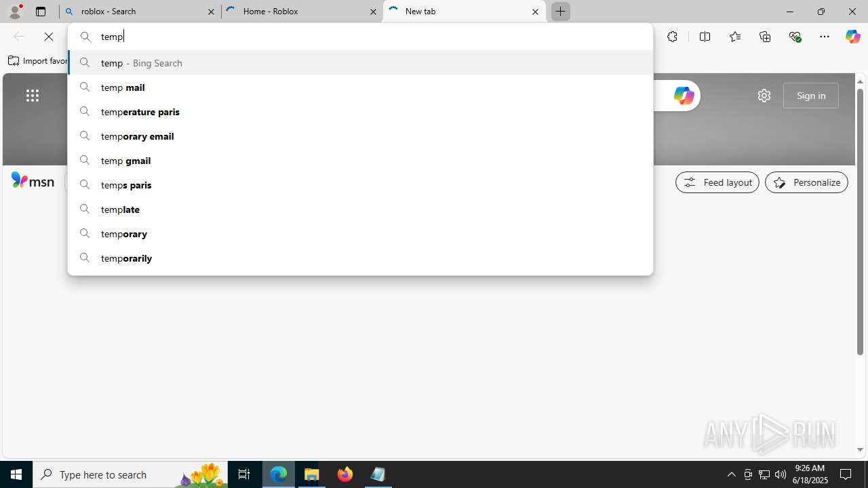Click the msn logo

click(33, 181)
